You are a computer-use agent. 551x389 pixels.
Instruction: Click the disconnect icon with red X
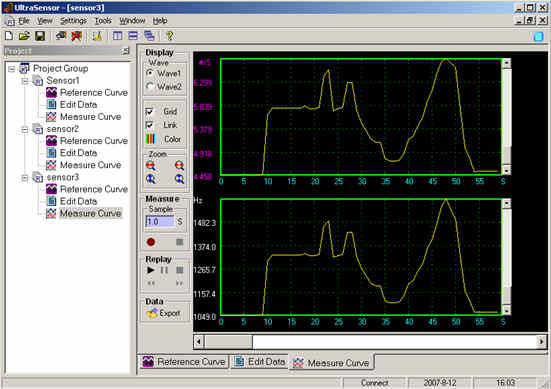(x=76, y=35)
